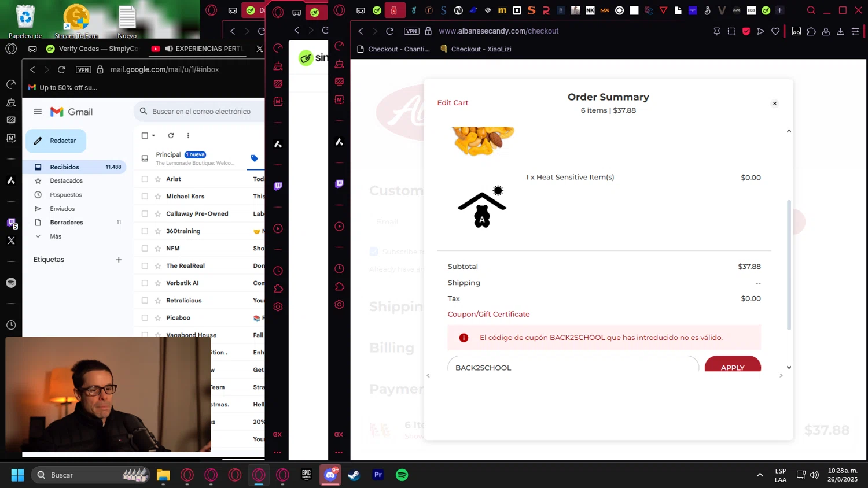868x488 pixels.
Task: Tick the checkbox for Ariat email
Action: click(145, 179)
